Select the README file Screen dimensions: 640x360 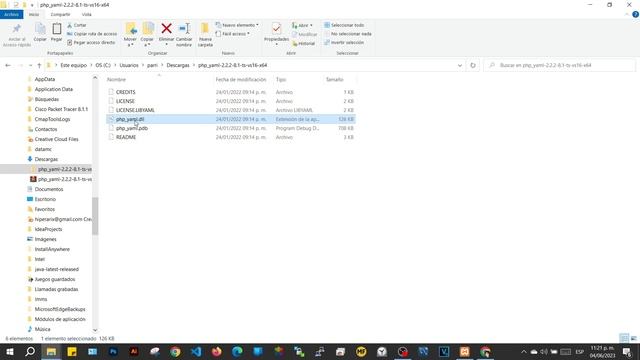tap(231, 137)
